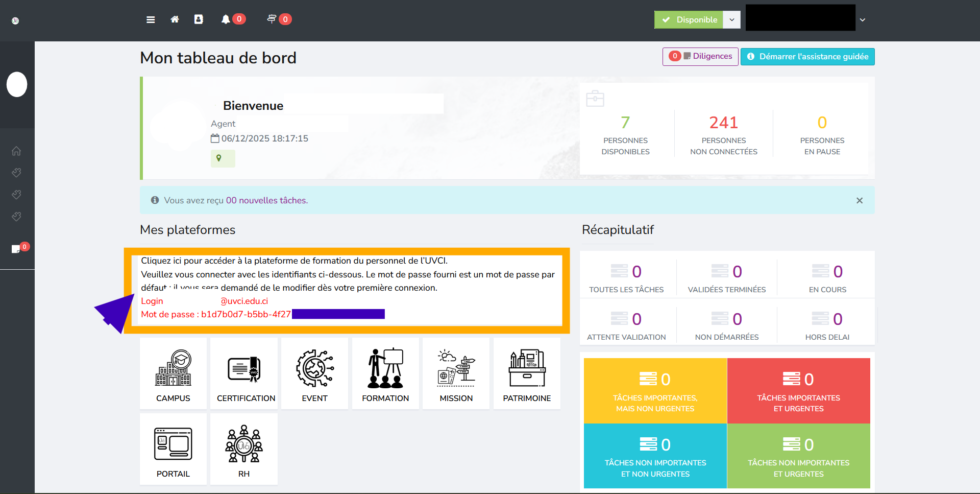Open the CAMPUS platform
The height and width of the screenshot is (494, 980).
[173, 373]
